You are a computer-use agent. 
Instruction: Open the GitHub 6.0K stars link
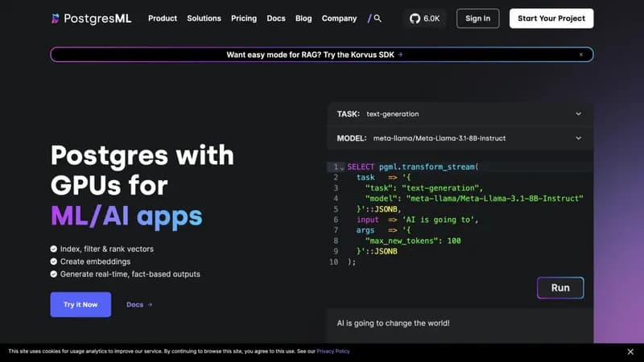pos(425,19)
